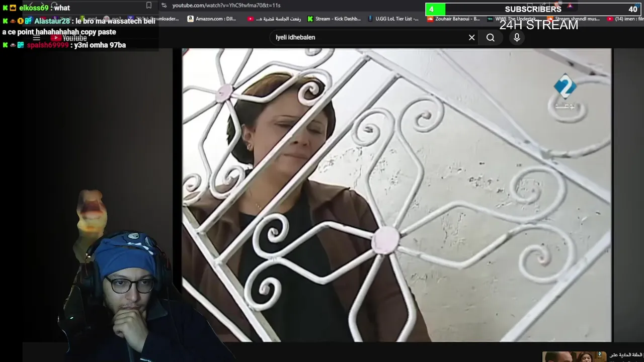Clear the YouTube search box with the X
This screenshot has width=644, height=362.
[x=471, y=37]
